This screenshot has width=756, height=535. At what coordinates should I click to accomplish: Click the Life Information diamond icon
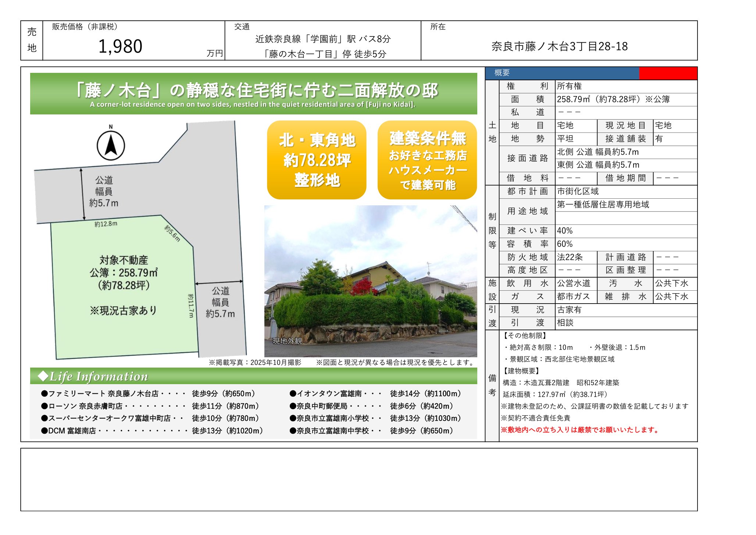click(x=43, y=376)
